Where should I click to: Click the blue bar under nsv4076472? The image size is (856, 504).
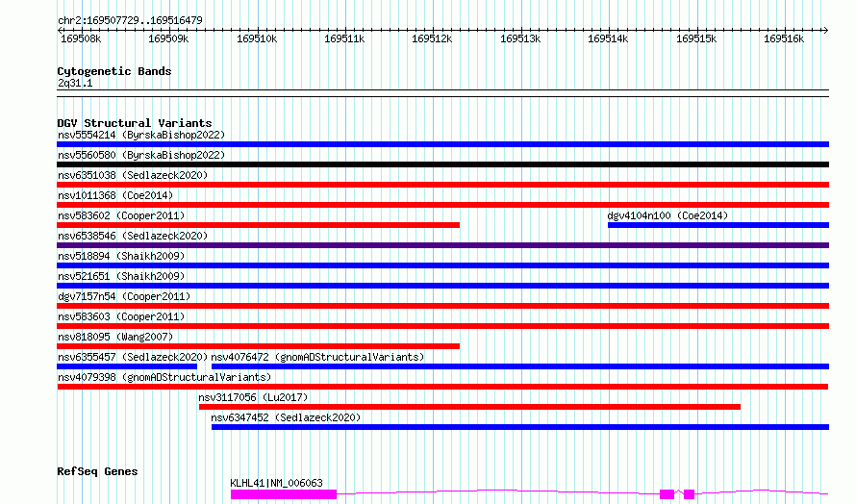pyautogui.click(x=520, y=366)
